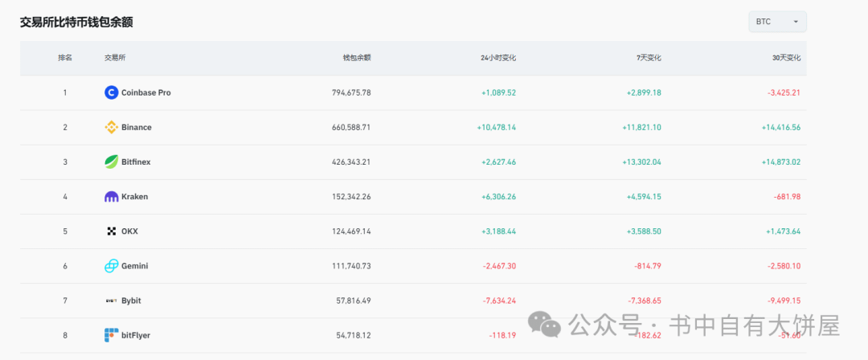Click the Bitfinex leaf logo icon

111,162
